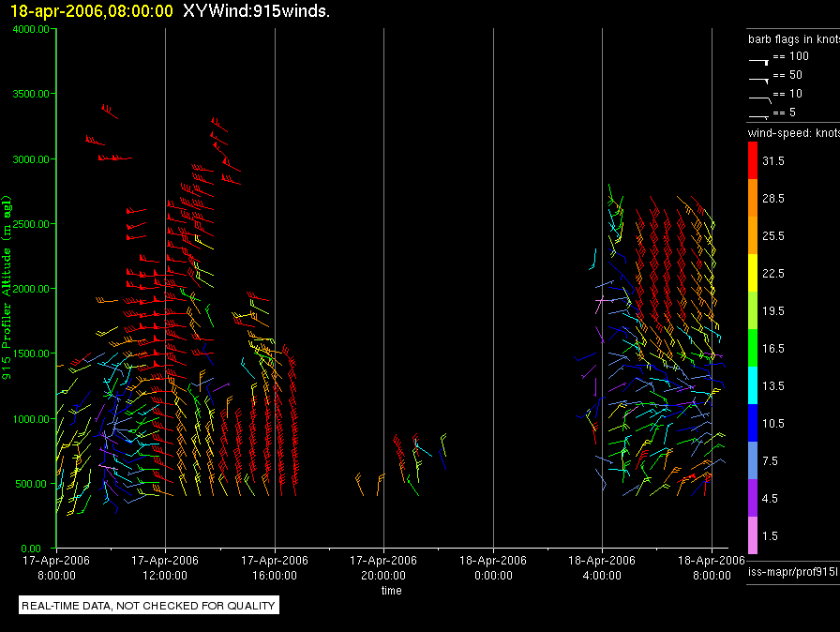This screenshot has height=632, width=840.
Task: Click the 'iss-mapr/prof915l' data source label
Action: coord(793,572)
